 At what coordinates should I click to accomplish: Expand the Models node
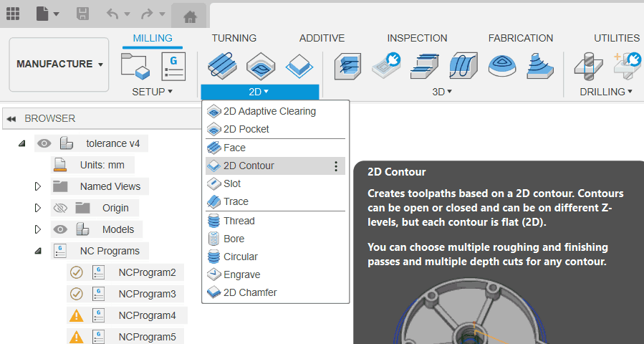tap(38, 229)
